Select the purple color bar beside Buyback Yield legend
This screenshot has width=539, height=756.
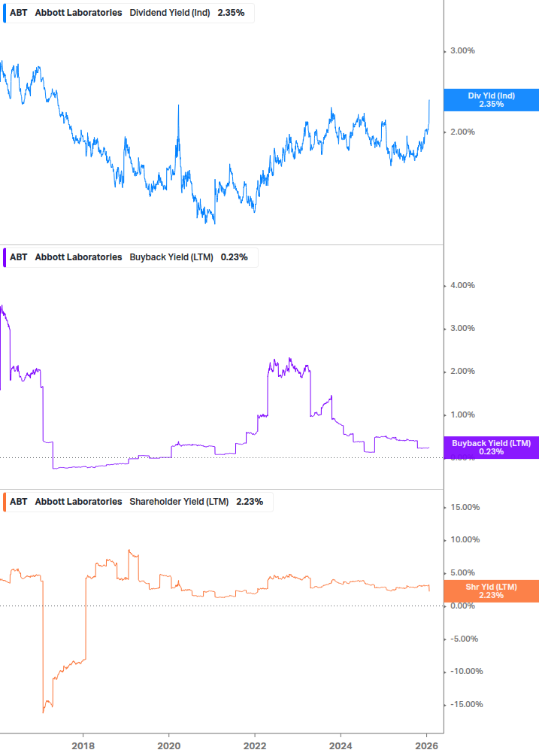(x=5, y=257)
